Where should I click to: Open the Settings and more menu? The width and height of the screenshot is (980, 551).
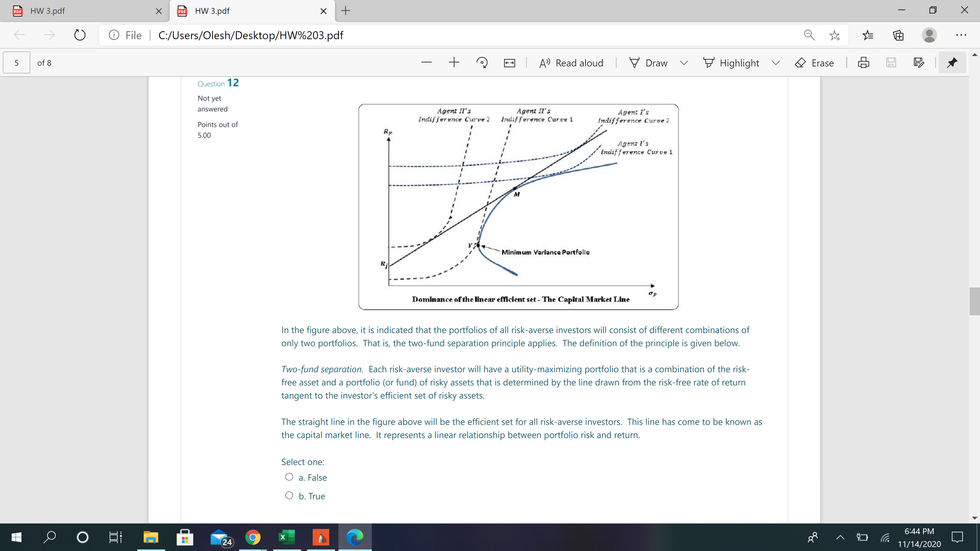click(x=961, y=35)
